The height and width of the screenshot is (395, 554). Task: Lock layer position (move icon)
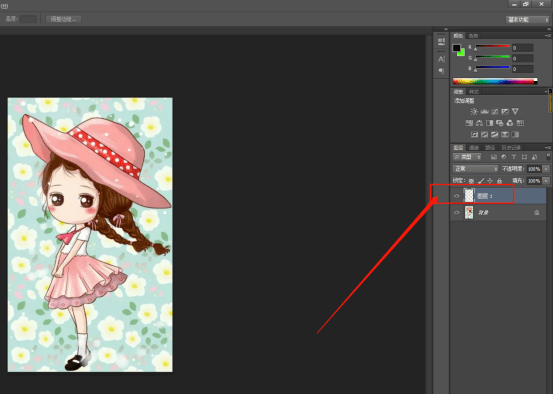490,181
